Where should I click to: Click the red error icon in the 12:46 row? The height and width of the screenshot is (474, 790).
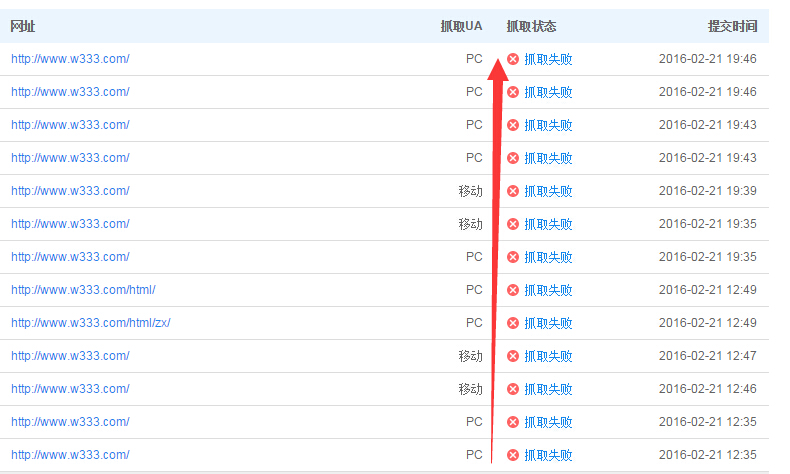[513, 389]
